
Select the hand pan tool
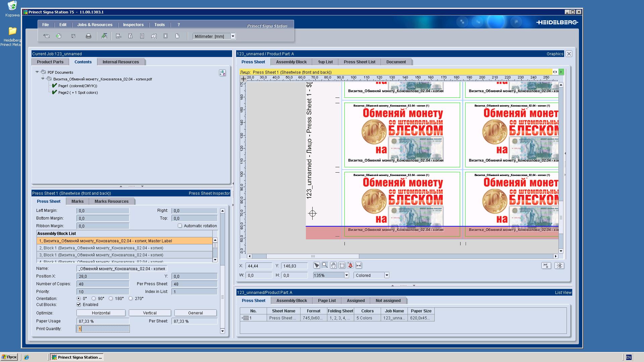pyautogui.click(x=333, y=265)
